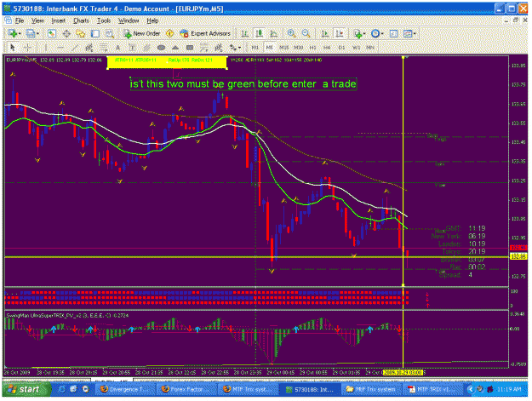Switch to Forex Factor taskbar window
The image size is (532, 401).
pyautogui.click(x=186, y=389)
